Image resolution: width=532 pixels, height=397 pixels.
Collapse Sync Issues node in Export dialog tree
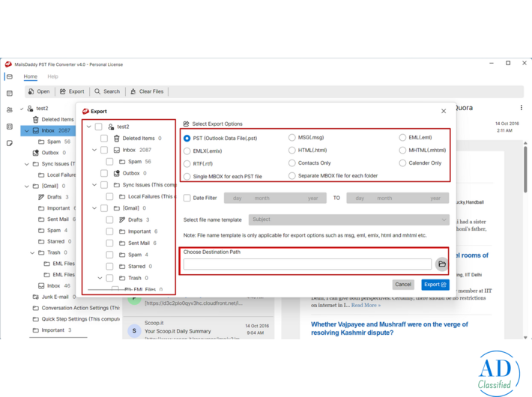[94, 185]
